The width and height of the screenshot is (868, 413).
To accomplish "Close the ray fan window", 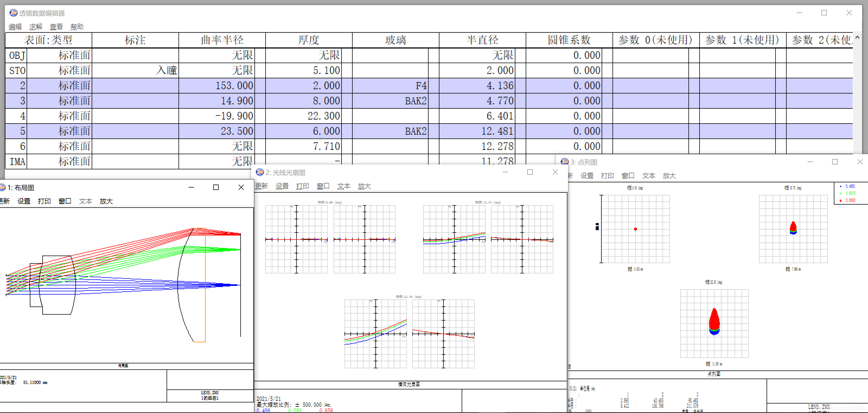I will 555,172.
